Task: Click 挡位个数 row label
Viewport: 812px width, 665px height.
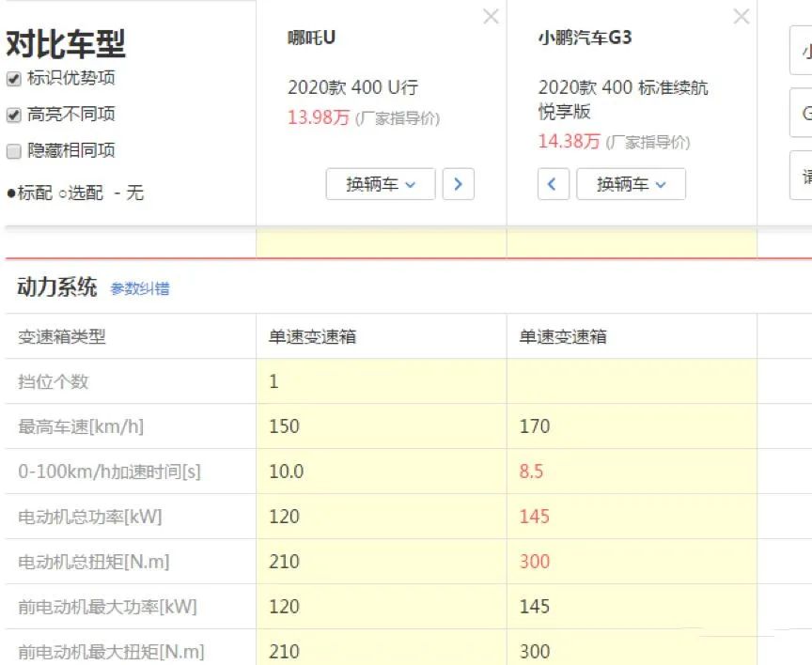Action: click(x=54, y=381)
